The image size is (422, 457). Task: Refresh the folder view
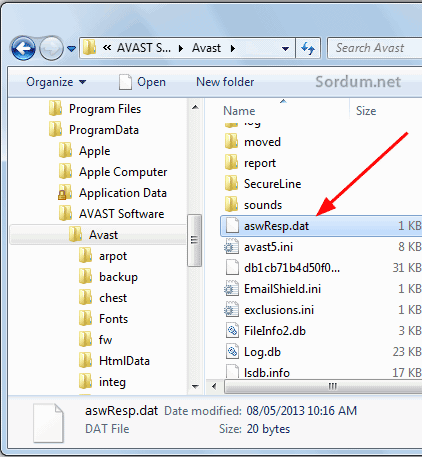click(x=308, y=49)
